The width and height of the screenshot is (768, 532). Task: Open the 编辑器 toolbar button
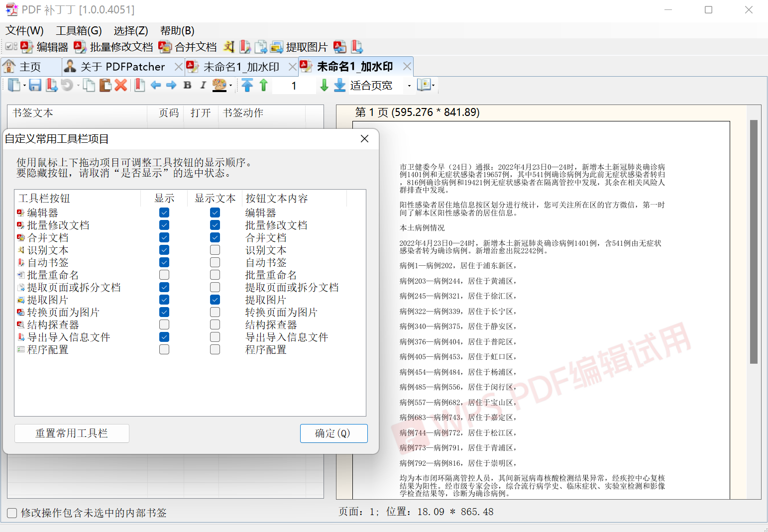(44, 47)
